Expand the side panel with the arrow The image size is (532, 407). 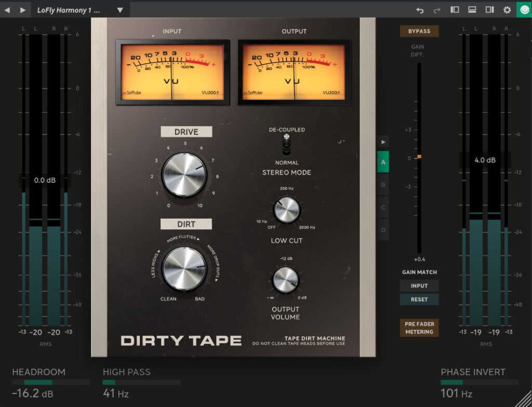click(x=383, y=141)
